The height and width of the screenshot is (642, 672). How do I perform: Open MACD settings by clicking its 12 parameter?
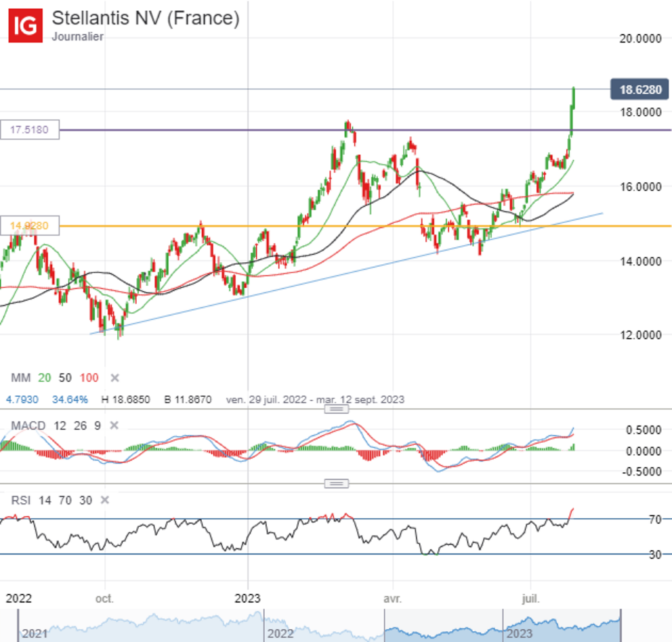click(60, 425)
